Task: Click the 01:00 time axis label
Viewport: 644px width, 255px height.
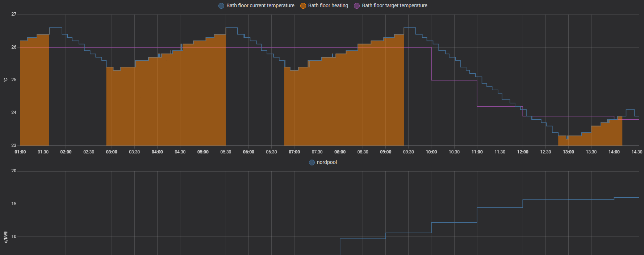Action: point(20,152)
